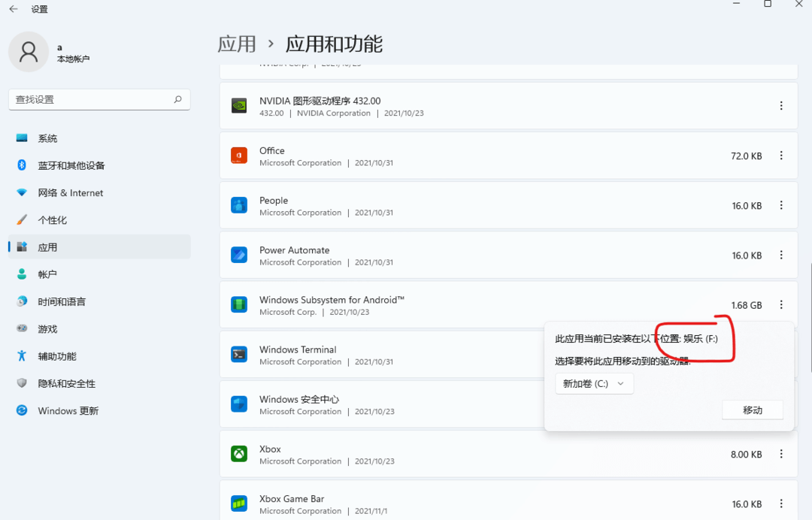Click the Office app icon
Screen dimensions: 812x520
[239, 156]
